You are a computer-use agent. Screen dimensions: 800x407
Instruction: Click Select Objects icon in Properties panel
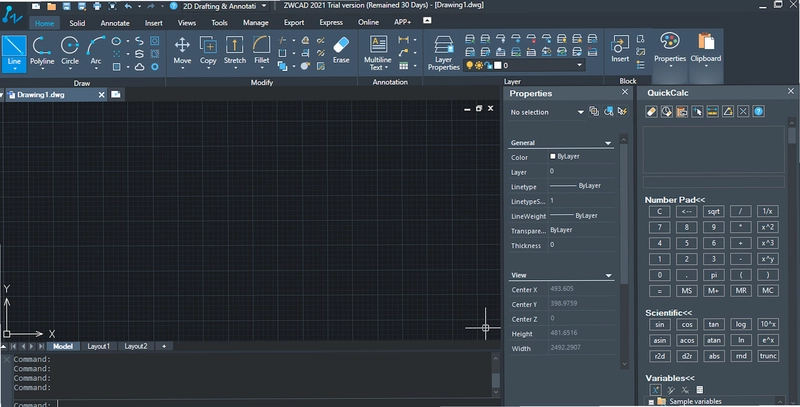608,111
